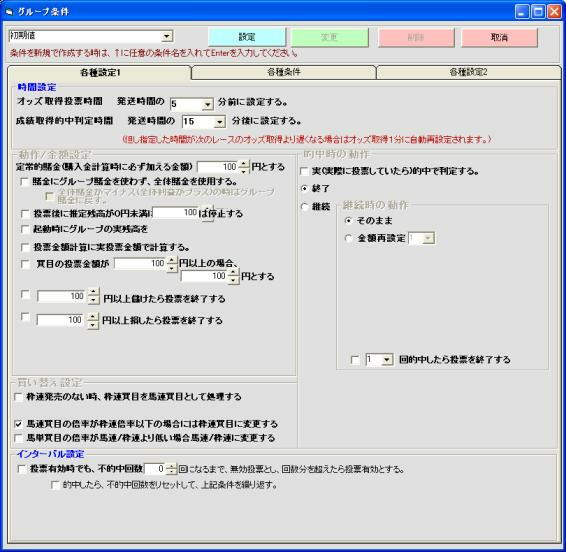The width and height of the screenshot is (566, 552).
Task: Click the cyan 設定 button
Action: coord(247,37)
